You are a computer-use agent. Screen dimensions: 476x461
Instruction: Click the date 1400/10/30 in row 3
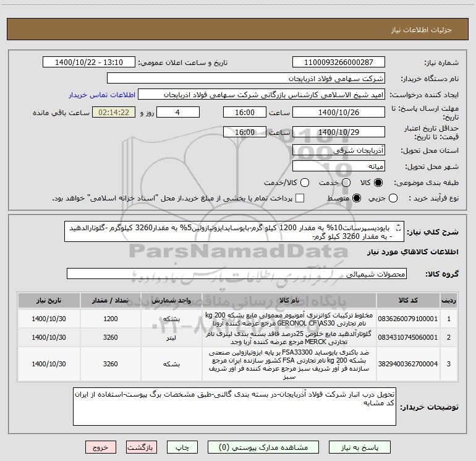(x=49, y=364)
